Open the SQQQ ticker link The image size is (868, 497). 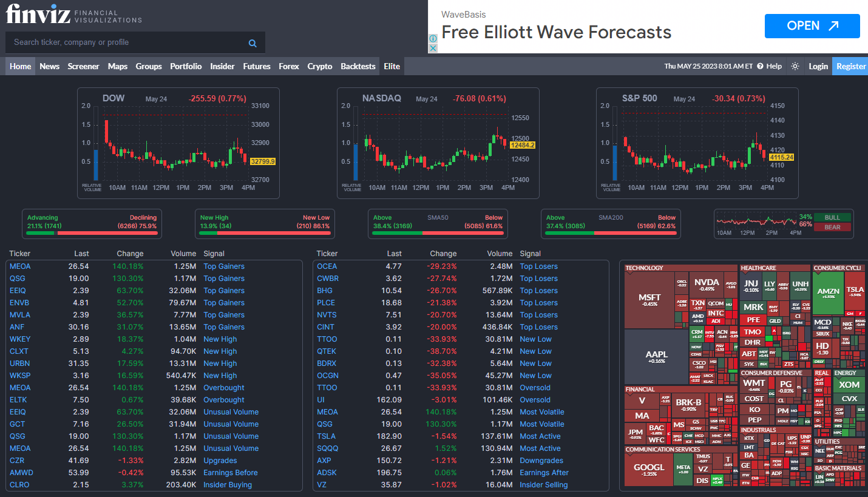[x=328, y=448]
